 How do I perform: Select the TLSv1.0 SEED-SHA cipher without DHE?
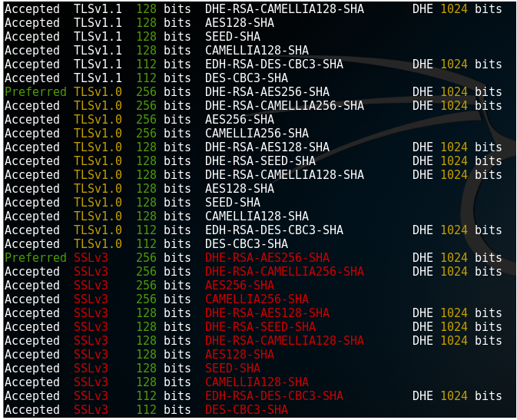coord(233,203)
